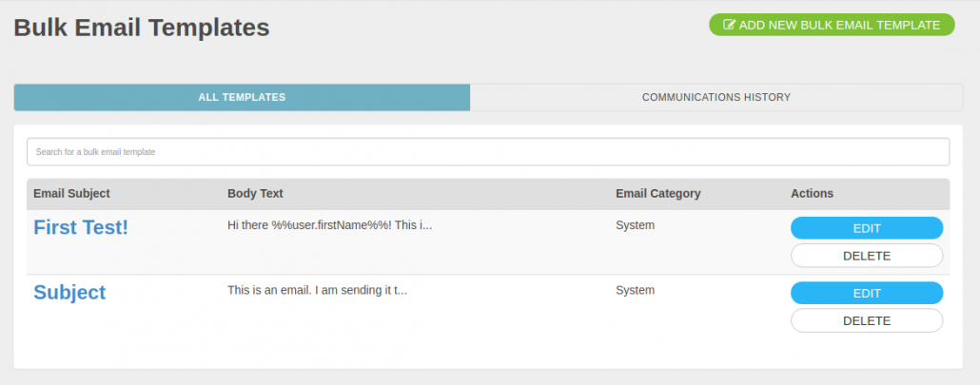Open the Communications History tab
The width and height of the screenshot is (980, 385).
(x=716, y=97)
